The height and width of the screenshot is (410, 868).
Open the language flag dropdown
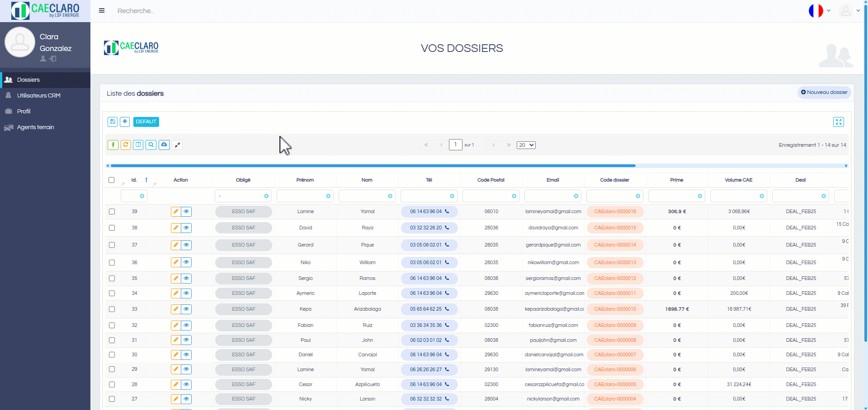[820, 10]
